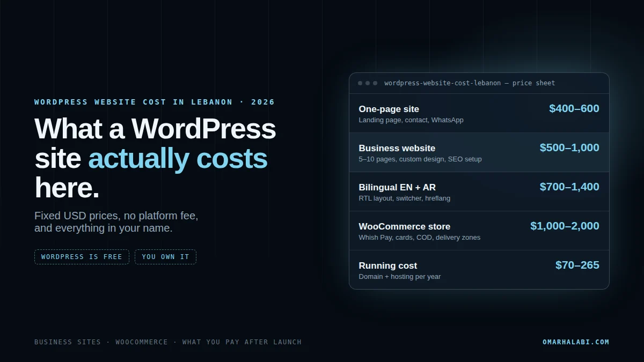Click the 'WORDPRESS WEBSITE COST IN LEBANON · 2026' eyebrow
The width and height of the screenshot is (644, 362).
click(x=155, y=102)
